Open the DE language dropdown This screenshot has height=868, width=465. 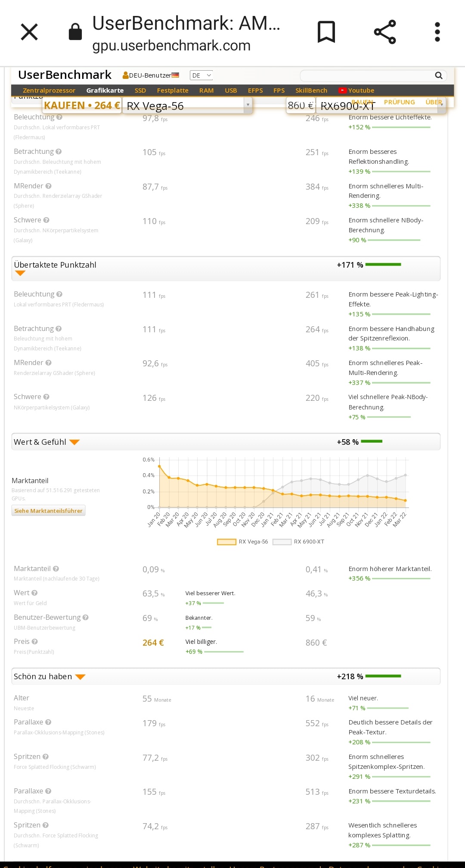tap(201, 75)
